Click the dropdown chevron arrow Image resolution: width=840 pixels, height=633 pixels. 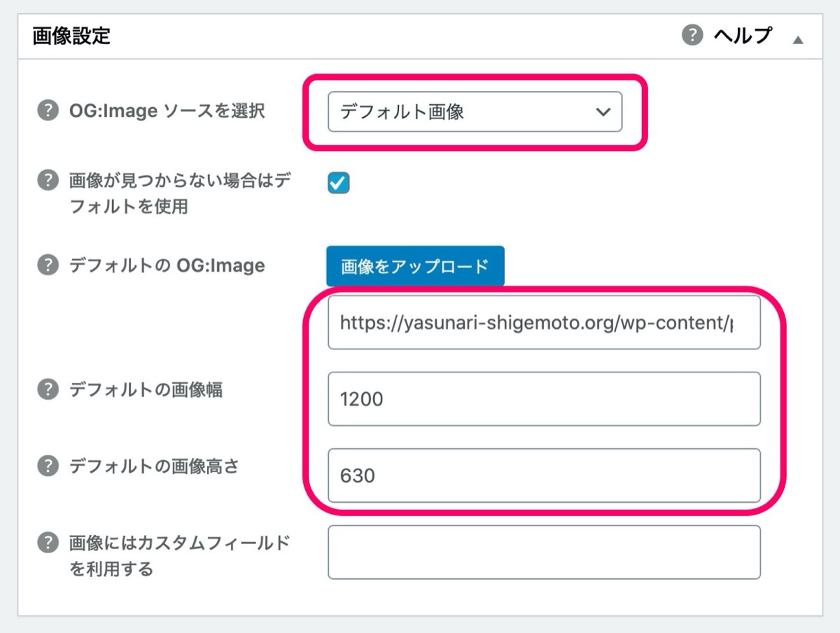(603, 112)
